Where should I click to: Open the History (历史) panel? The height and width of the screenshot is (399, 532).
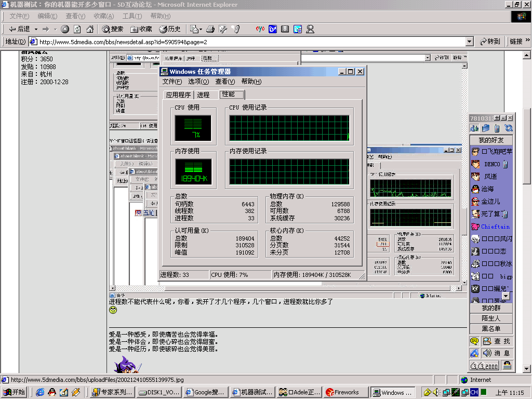point(170,29)
